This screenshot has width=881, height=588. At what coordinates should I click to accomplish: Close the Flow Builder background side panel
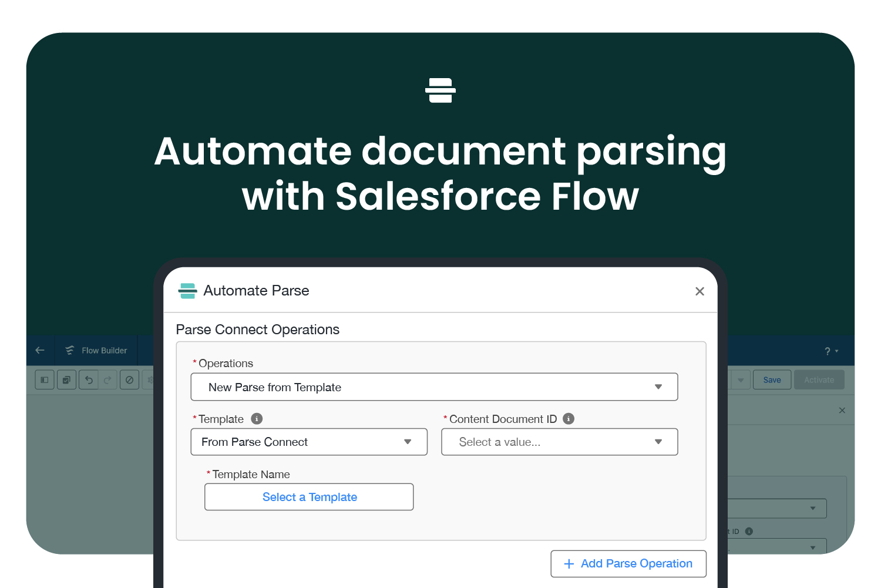[x=842, y=411]
